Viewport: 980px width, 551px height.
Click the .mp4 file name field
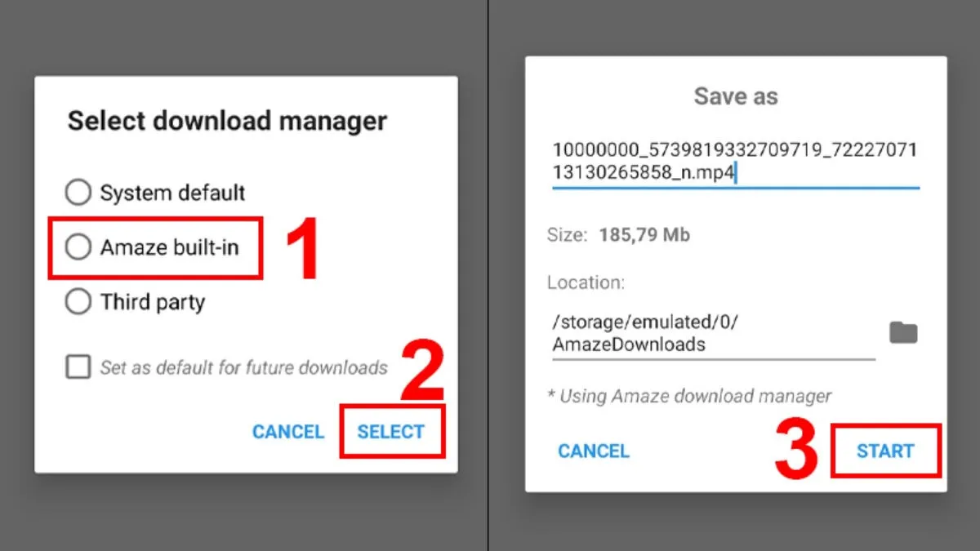click(x=735, y=162)
